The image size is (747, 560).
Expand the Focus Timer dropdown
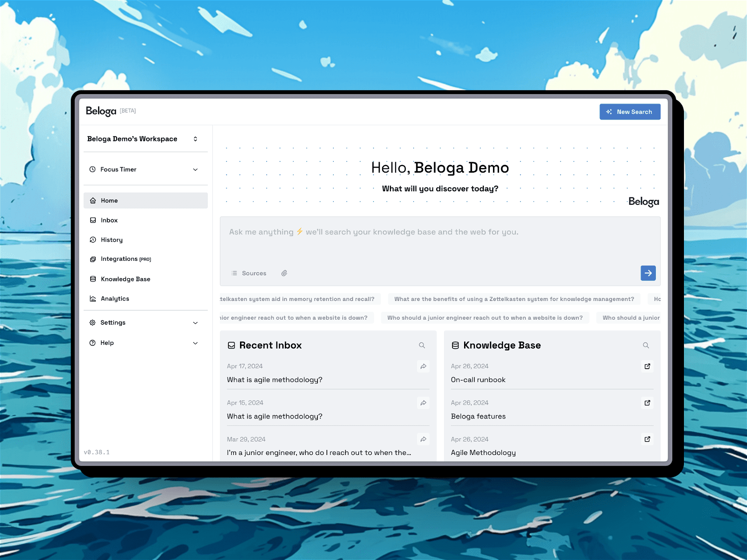click(x=195, y=169)
